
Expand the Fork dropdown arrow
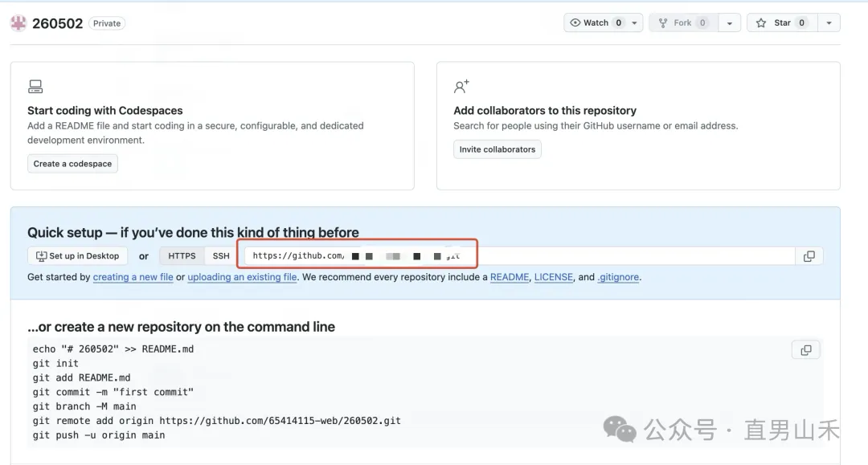pos(730,22)
